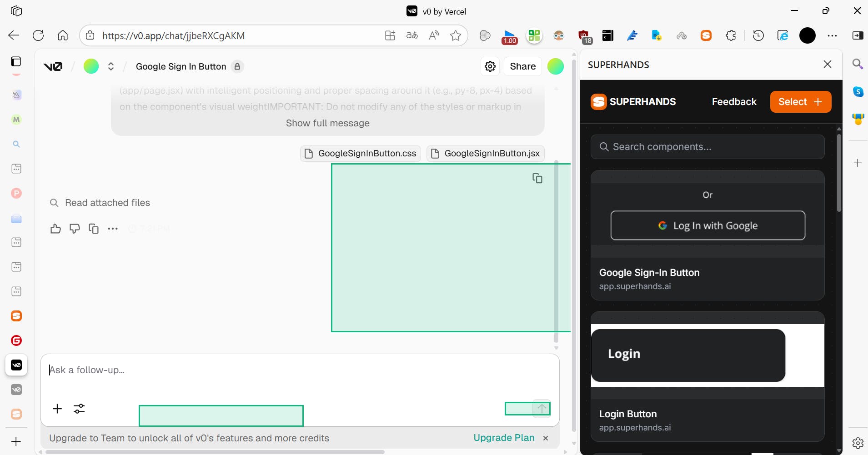Screen dimensions: 868x455
Task: Click the Superhands extension icon in the toolbar
Action: 706,35
